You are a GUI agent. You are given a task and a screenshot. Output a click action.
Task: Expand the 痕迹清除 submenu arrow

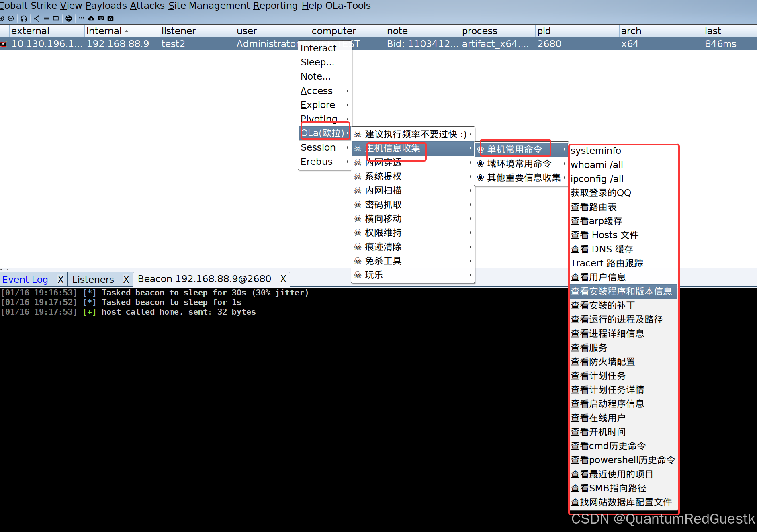coord(470,247)
